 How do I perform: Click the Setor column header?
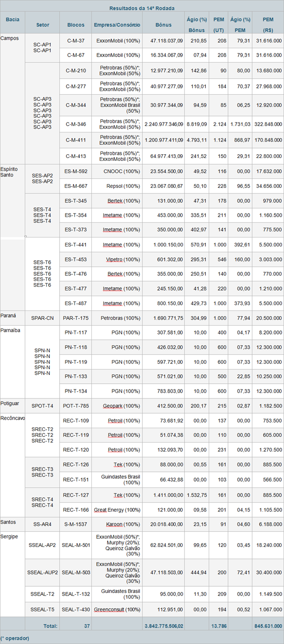tap(43, 25)
